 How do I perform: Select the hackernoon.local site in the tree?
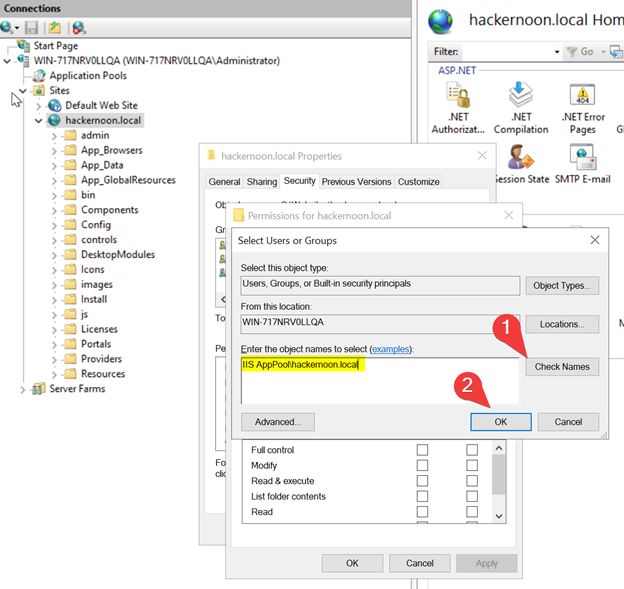click(x=103, y=120)
